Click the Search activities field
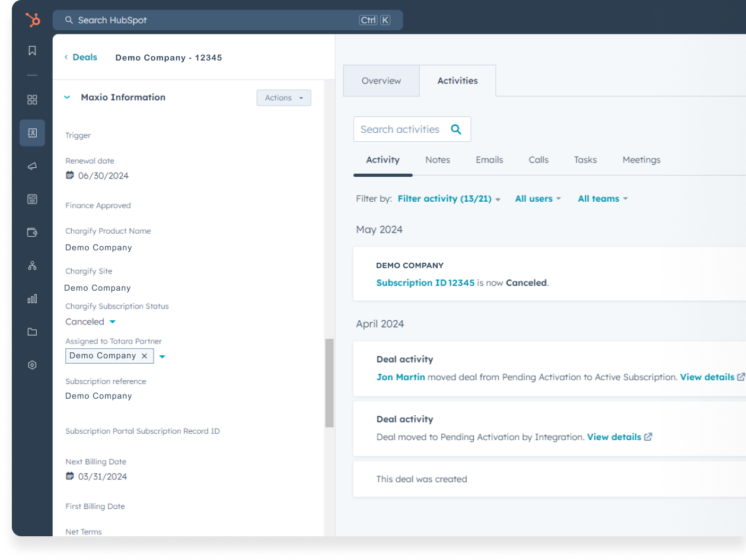The height and width of the screenshot is (560, 746). point(412,129)
